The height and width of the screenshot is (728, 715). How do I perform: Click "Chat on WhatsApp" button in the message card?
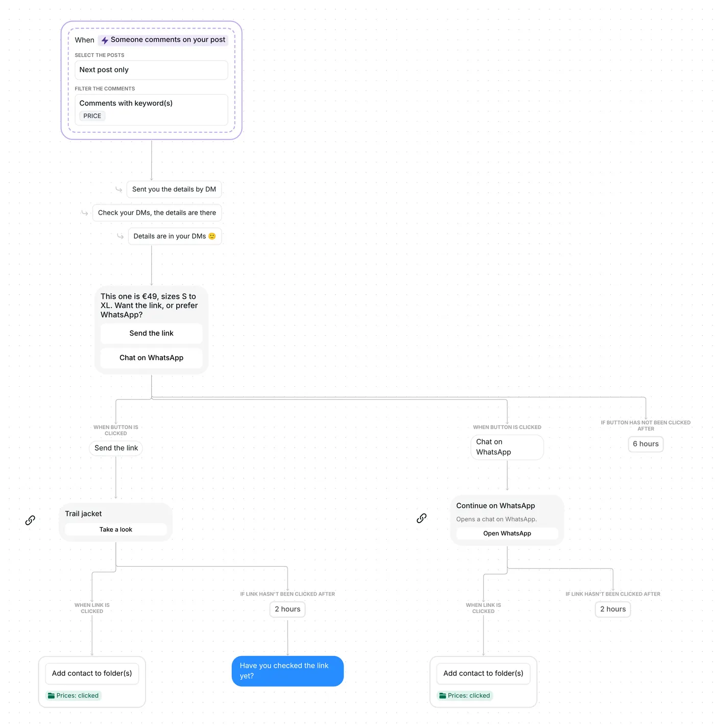pyautogui.click(x=152, y=358)
